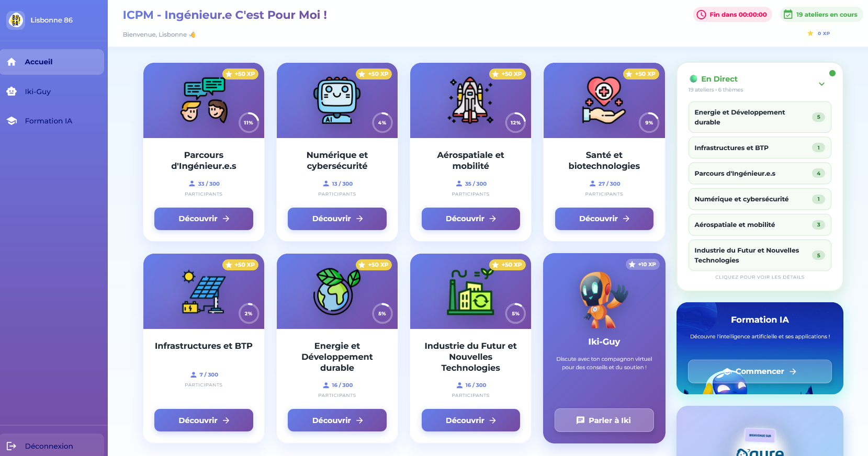Screen dimensions: 868x456
Task: Click the green globe Energie icon
Action: pos(337,291)
